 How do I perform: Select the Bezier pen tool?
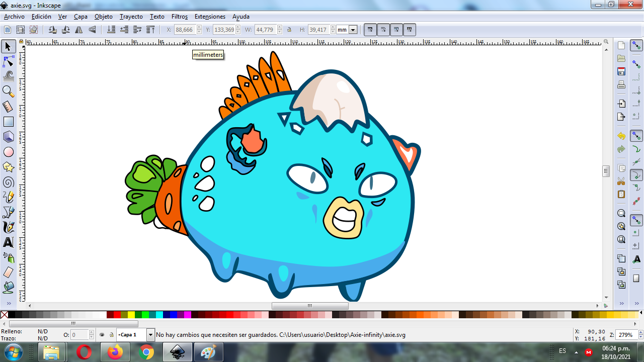(x=8, y=212)
